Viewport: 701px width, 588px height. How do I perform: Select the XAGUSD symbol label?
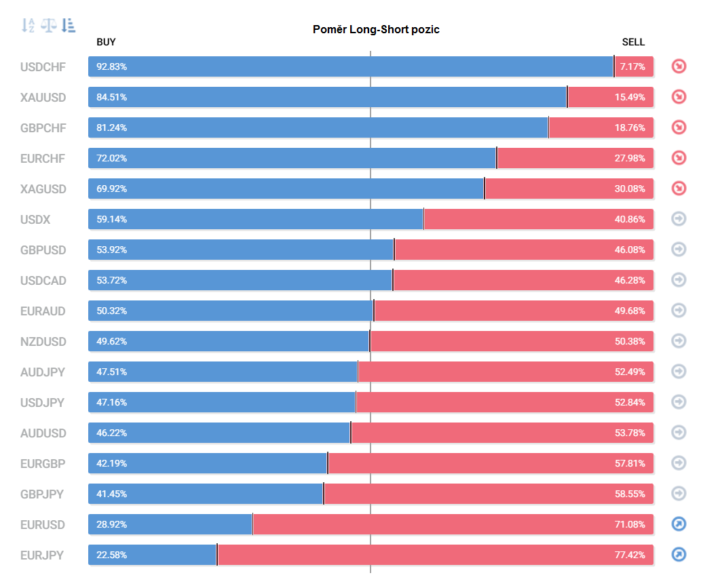43,189
